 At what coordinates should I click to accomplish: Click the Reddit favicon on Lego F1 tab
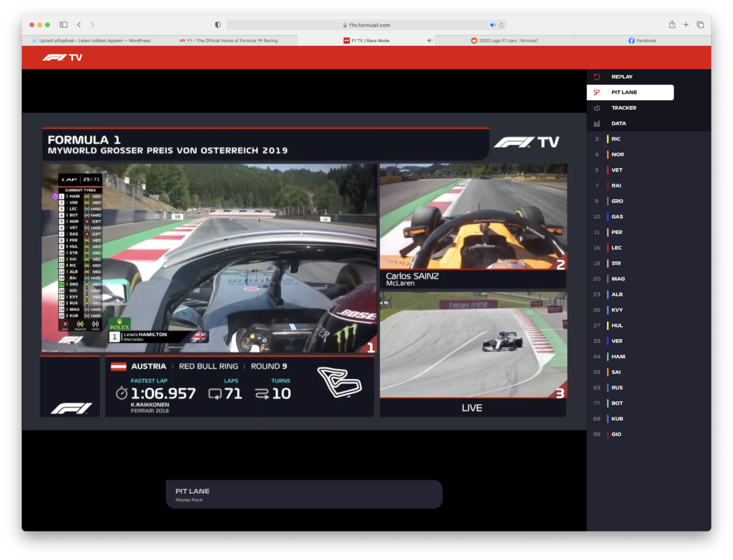pyautogui.click(x=474, y=41)
